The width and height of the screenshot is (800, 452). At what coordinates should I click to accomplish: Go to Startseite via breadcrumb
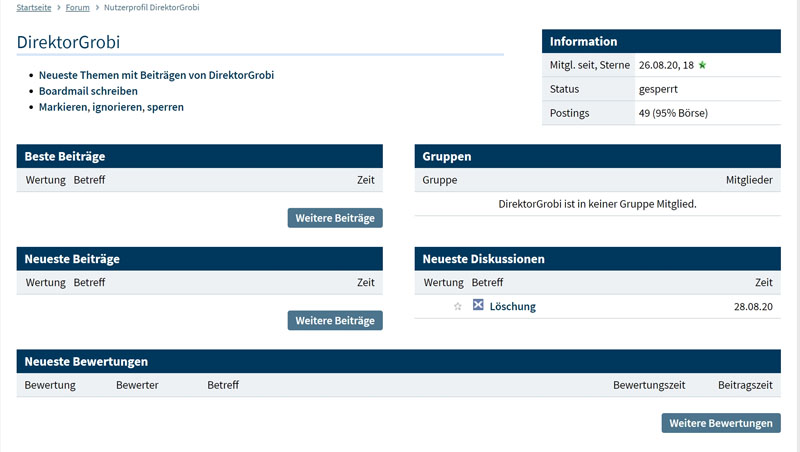tap(34, 8)
